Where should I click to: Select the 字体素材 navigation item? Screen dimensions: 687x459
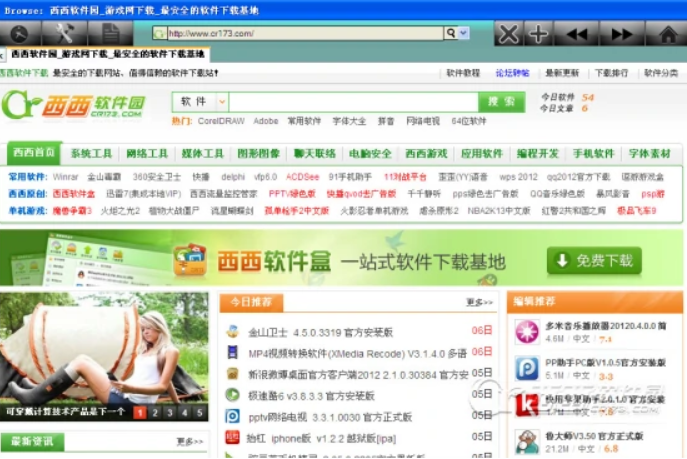point(649,153)
